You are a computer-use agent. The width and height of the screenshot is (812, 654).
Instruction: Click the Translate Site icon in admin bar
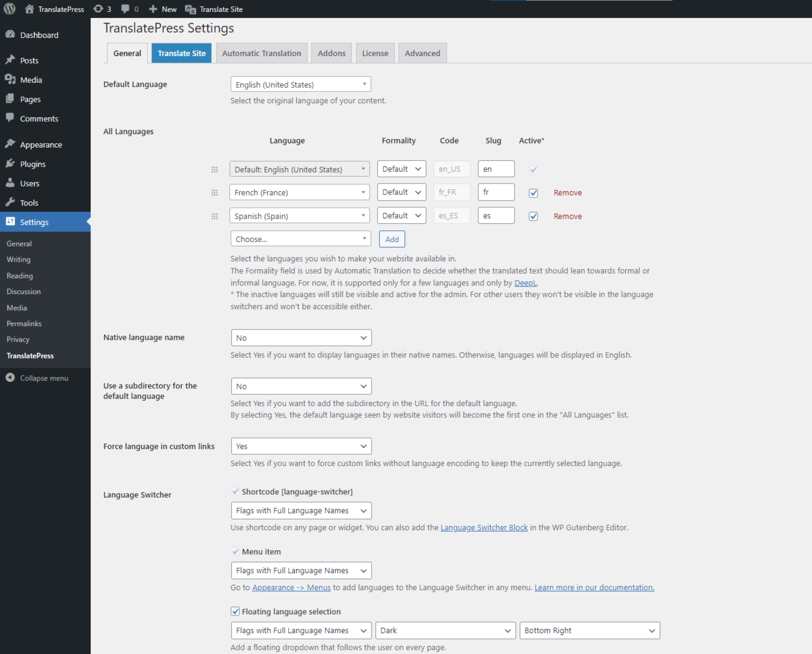pyautogui.click(x=190, y=10)
